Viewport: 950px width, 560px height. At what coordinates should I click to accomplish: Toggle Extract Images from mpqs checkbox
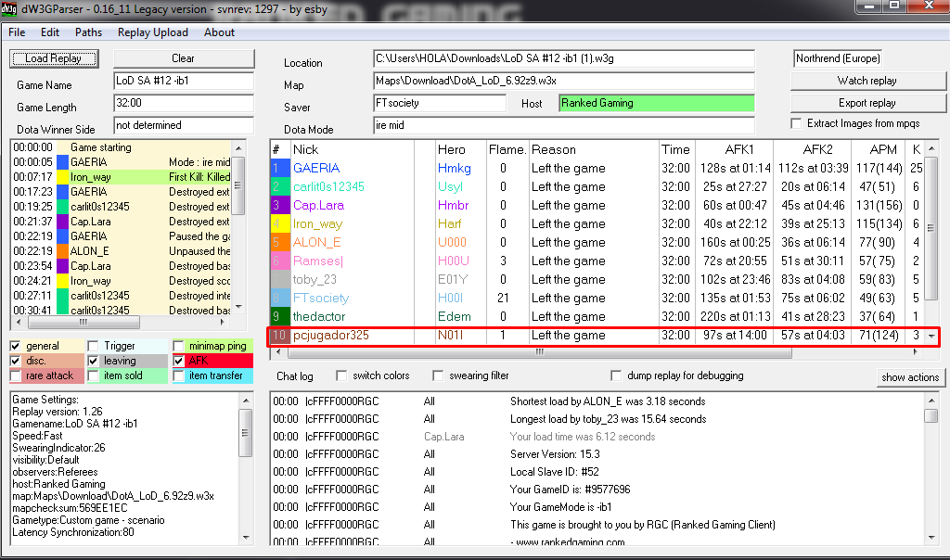[x=796, y=123]
